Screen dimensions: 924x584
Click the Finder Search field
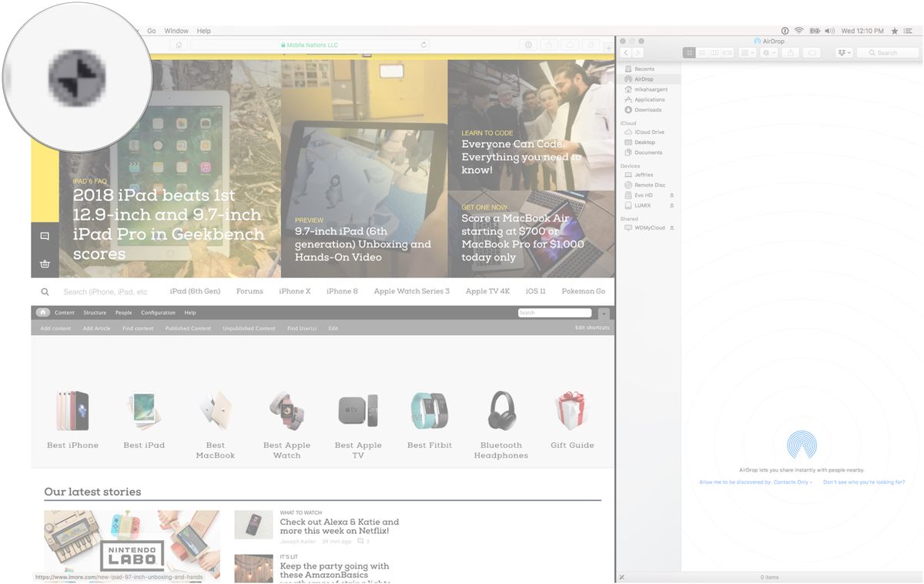pyautogui.click(x=889, y=52)
